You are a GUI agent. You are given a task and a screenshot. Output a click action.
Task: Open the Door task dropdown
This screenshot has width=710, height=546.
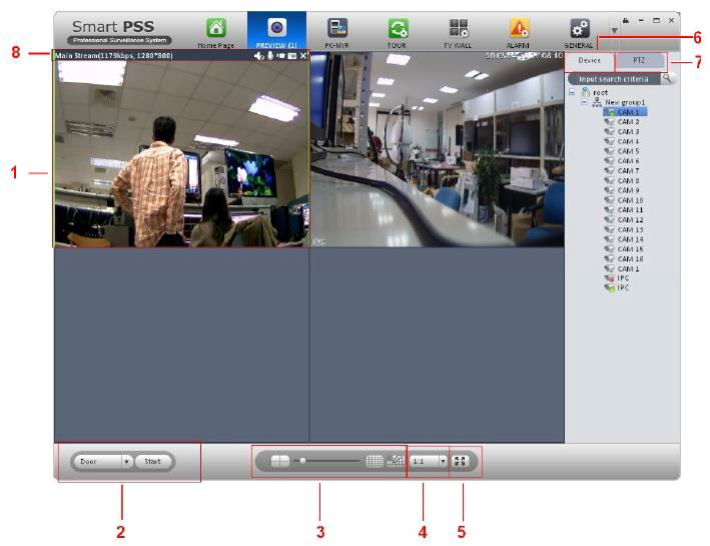pos(127,462)
